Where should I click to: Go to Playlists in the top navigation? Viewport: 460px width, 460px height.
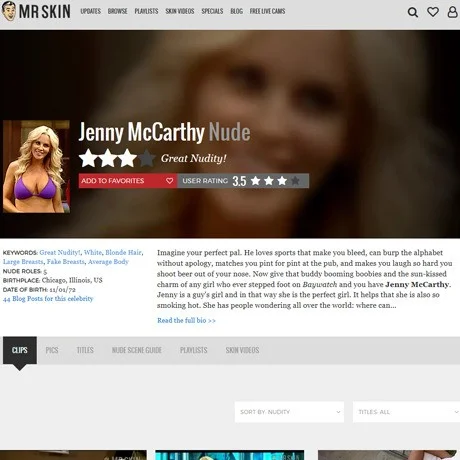pyautogui.click(x=146, y=11)
